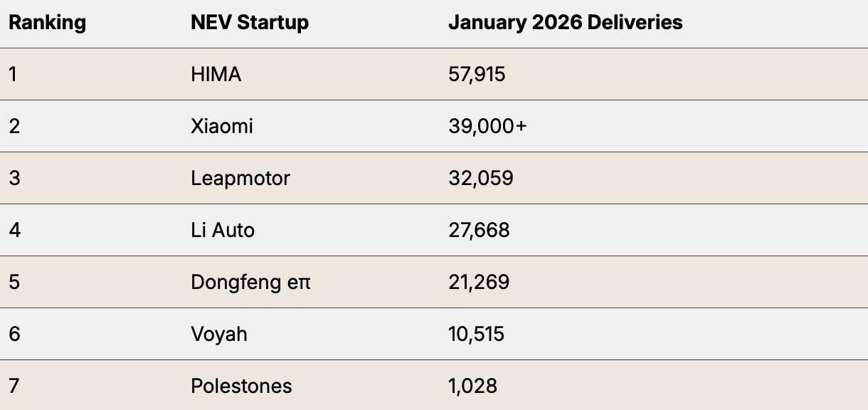Select the 10,515 deliveries cell
Screen dimensions: 868x410
[x=476, y=334]
